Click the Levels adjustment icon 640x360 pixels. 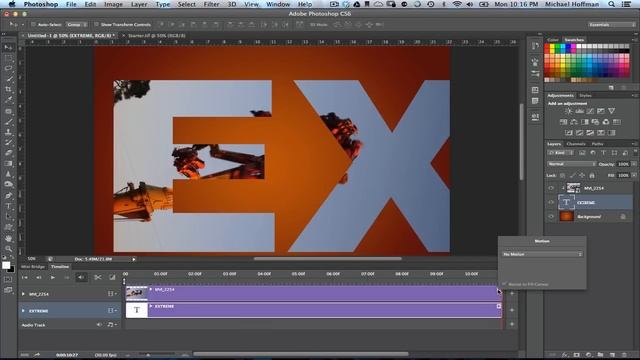[x=580, y=111]
